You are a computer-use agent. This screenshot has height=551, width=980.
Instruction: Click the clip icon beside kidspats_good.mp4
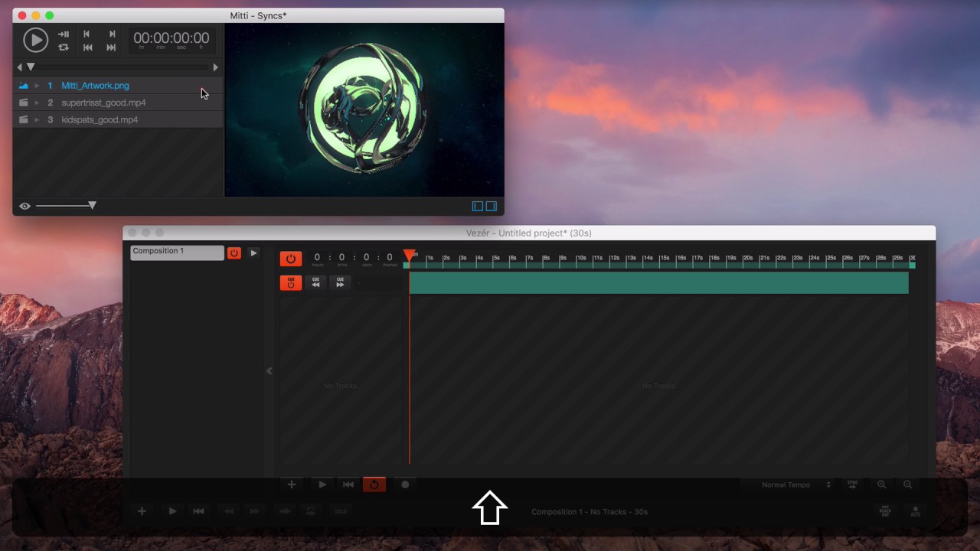pos(24,119)
